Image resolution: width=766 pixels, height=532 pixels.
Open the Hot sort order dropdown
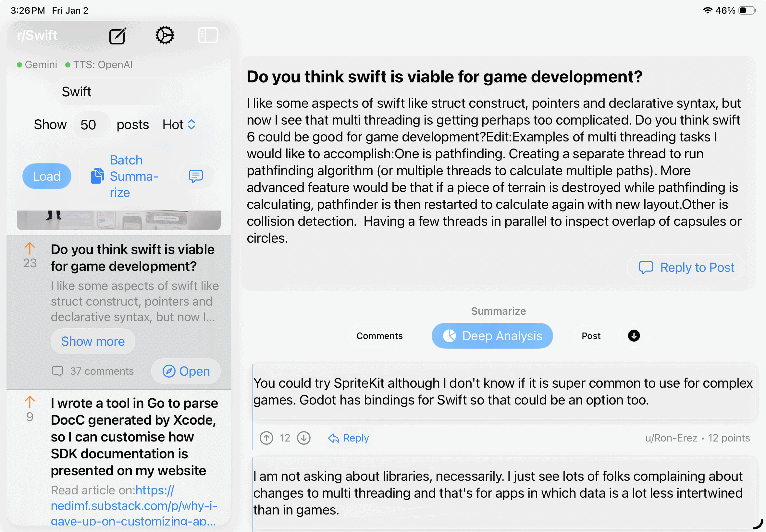(x=179, y=125)
